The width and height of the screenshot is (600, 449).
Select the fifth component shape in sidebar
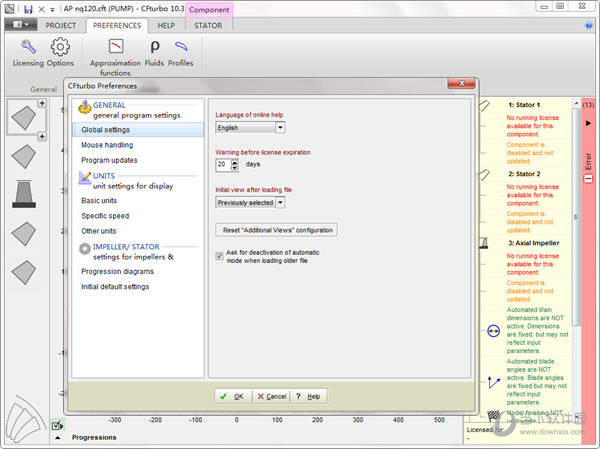coord(24,273)
